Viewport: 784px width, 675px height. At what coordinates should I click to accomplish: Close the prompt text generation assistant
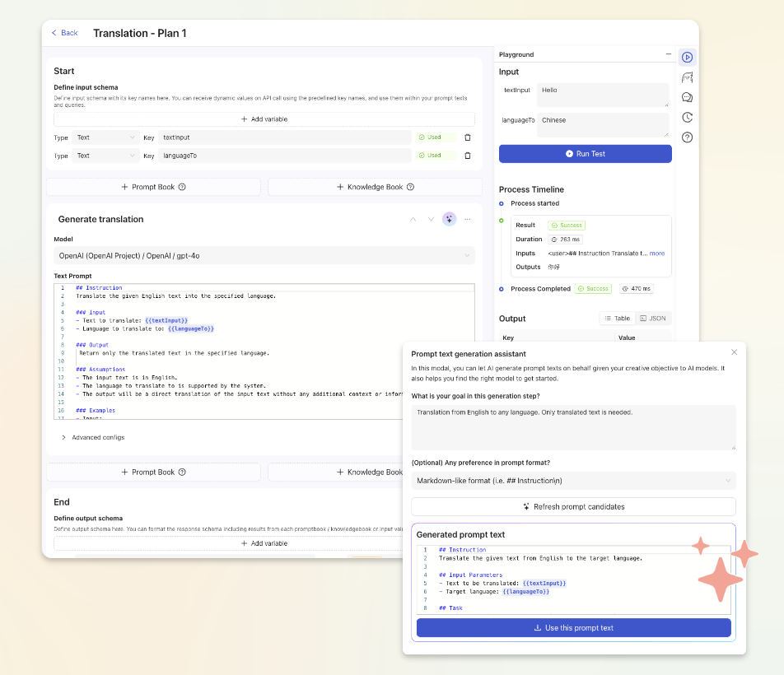(x=734, y=352)
